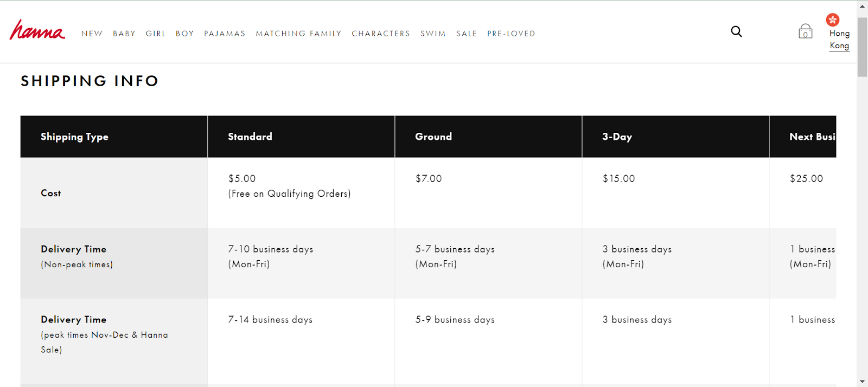Open the shopping bag icon
868x387 pixels.
click(805, 31)
